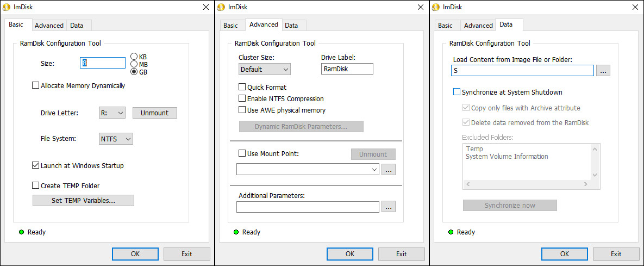Click scroll-left arrow in Excluded Folders list
The height and width of the screenshot is (266, 644).
(x=467, y=185)
